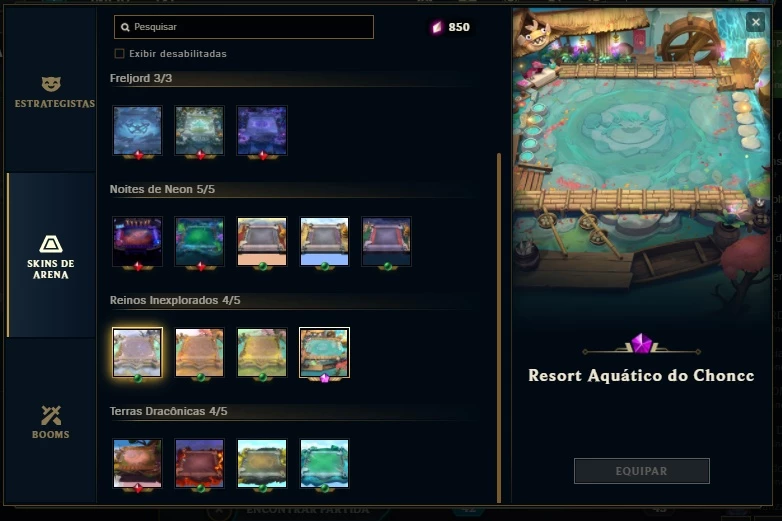
Task: Select the Skins de Arena tab
Action: (x=51, y=256)
